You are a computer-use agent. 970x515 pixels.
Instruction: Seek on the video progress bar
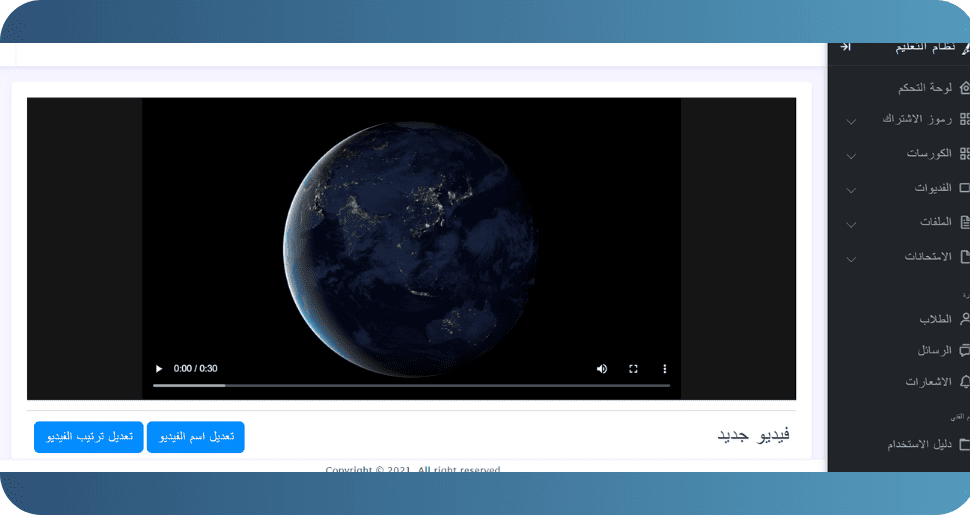point(410,385)
